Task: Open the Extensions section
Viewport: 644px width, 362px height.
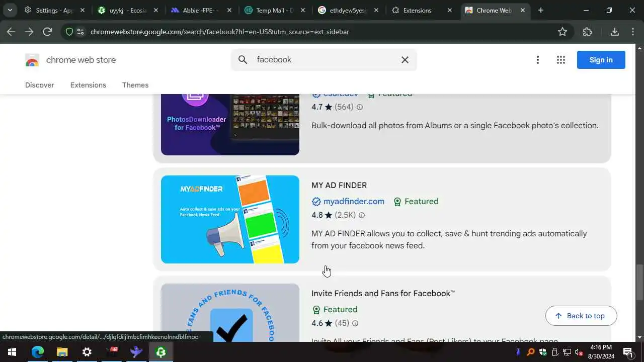Action: (x=88, y=85)
